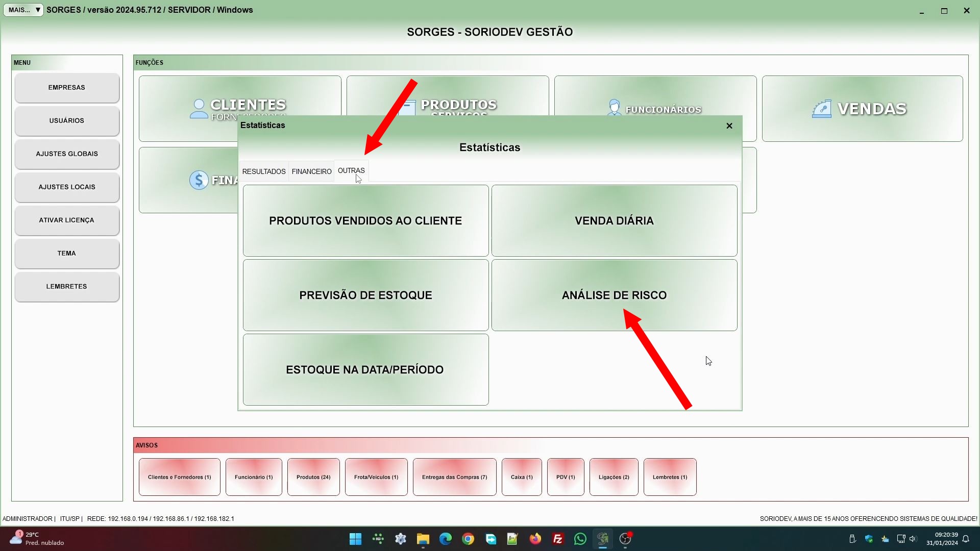Viewport: 980px width, 551px height.
Task: Click AJUSTES GLOBAIS in the menu
Action: tap(67, 154)
